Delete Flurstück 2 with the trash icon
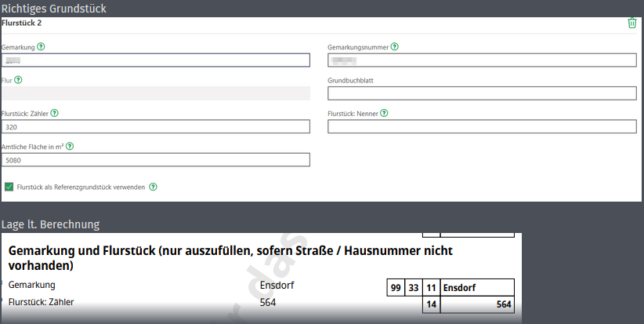644x324 pixels. pyautogui.click(x=631, y=23)
